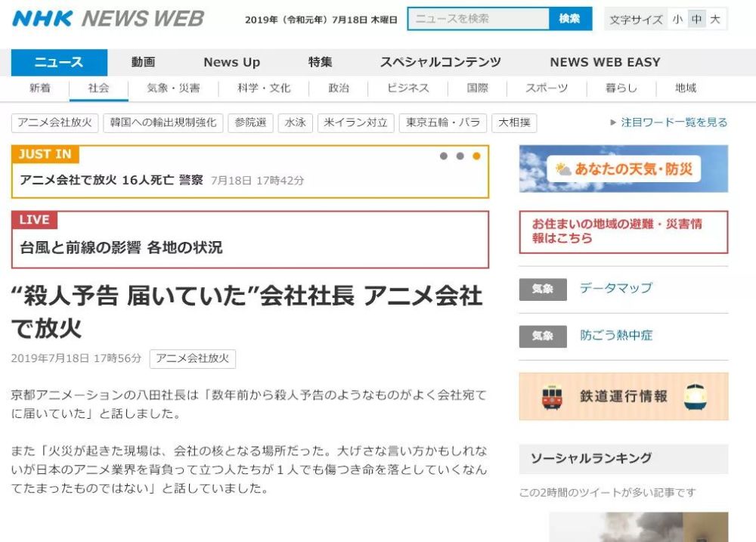Open the データマップ link
This screenshot has height=542, width=756.
616,288
